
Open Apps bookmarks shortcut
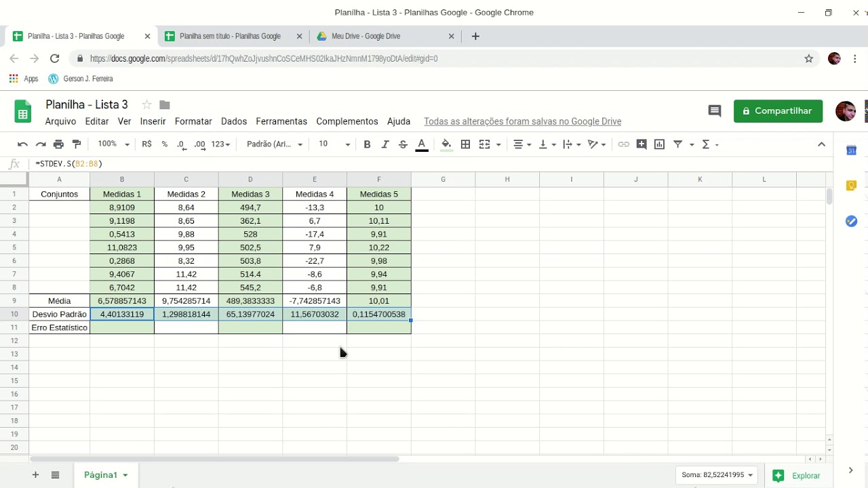24,79
